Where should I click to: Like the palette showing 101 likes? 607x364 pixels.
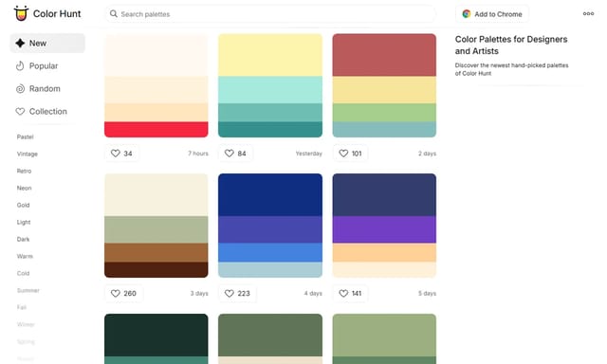pyautogui.click(x=350, y=154)
